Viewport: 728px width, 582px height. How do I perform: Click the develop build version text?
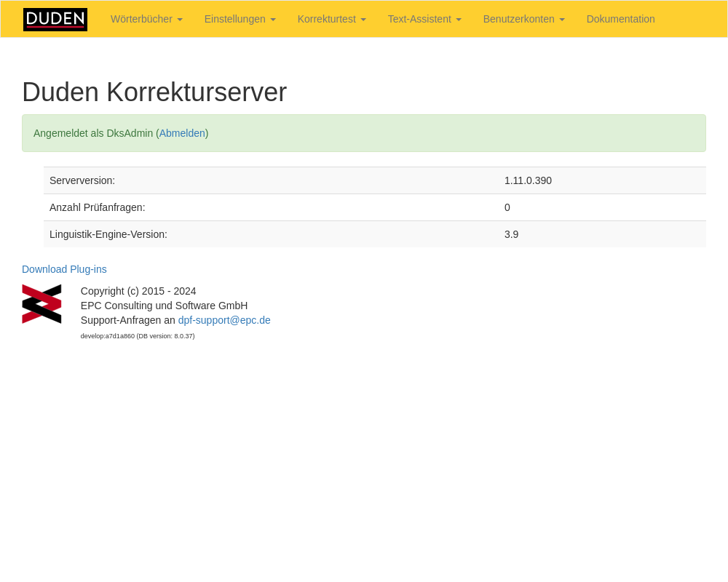(x=138, y=336)
